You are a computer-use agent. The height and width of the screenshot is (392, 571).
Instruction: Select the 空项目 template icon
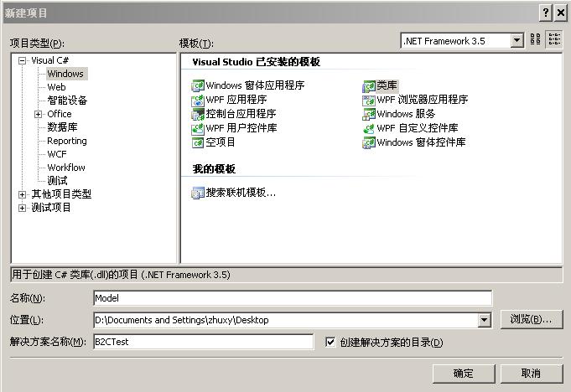198,142
